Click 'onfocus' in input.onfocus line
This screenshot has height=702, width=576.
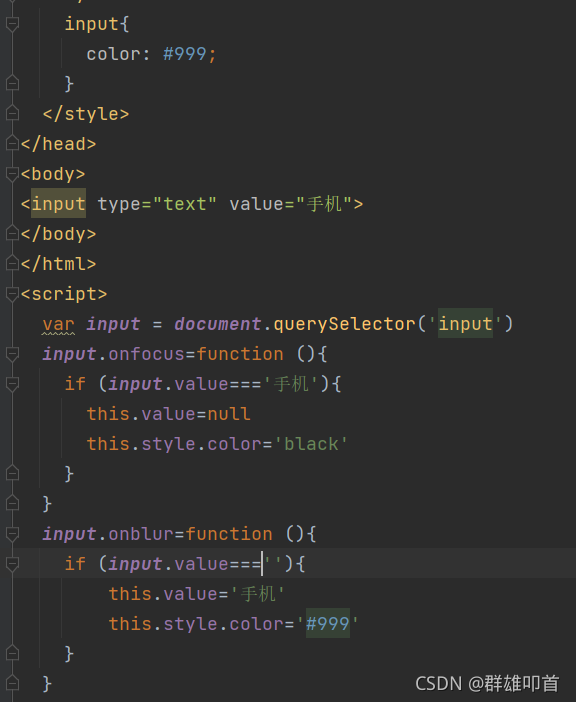tap(146, 354)
